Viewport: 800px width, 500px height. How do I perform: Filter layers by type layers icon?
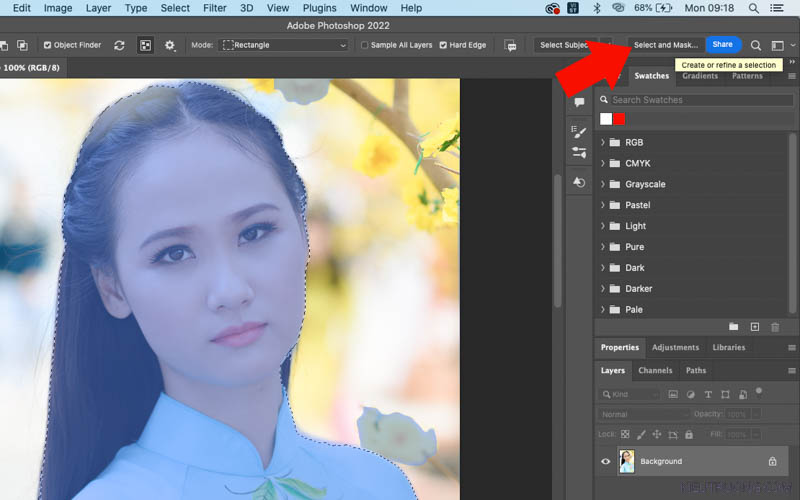[708, 394]
